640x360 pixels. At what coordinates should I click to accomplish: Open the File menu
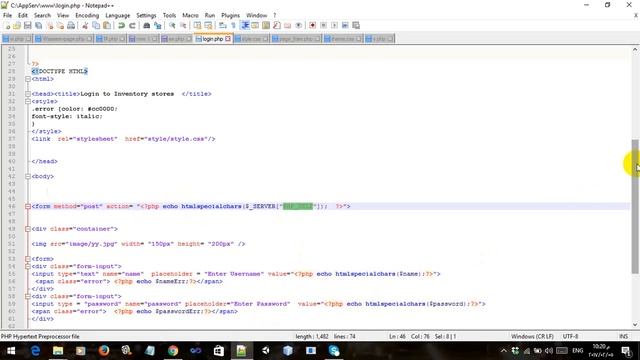[7, 15]
